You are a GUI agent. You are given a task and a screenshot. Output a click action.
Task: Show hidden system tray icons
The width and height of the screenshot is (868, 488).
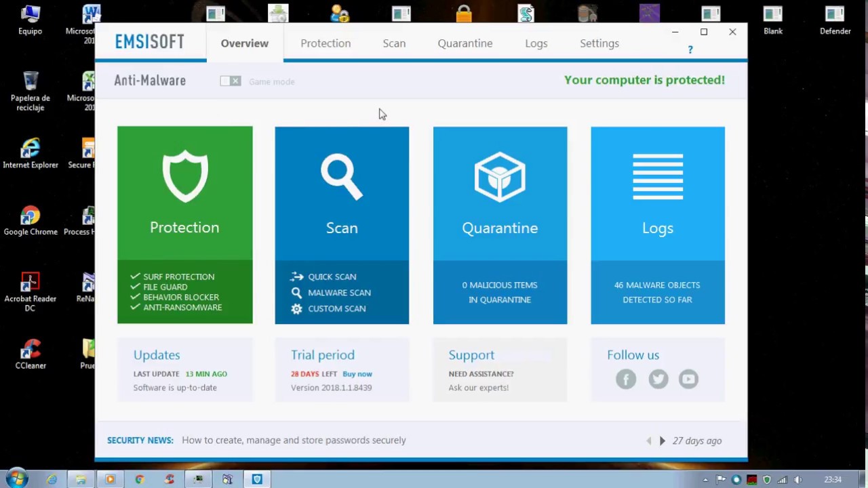pyautogui.click(x=705, y=480)
